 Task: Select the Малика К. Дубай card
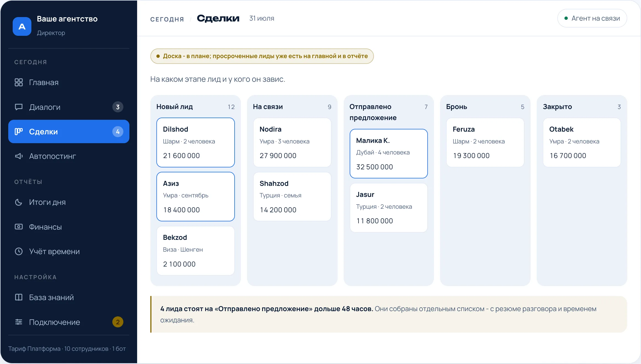pos(389,154)
